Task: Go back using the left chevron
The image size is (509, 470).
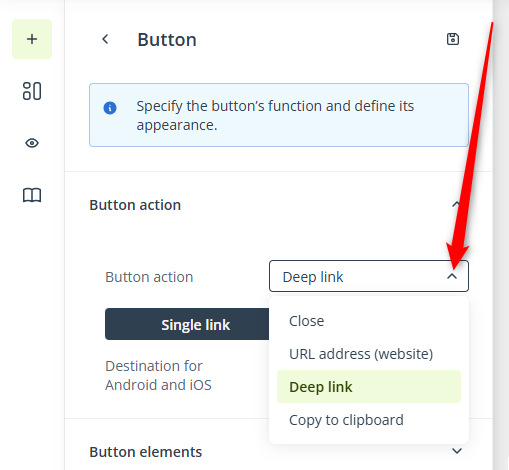Action: pyautogui.click(x=105, y=39)
